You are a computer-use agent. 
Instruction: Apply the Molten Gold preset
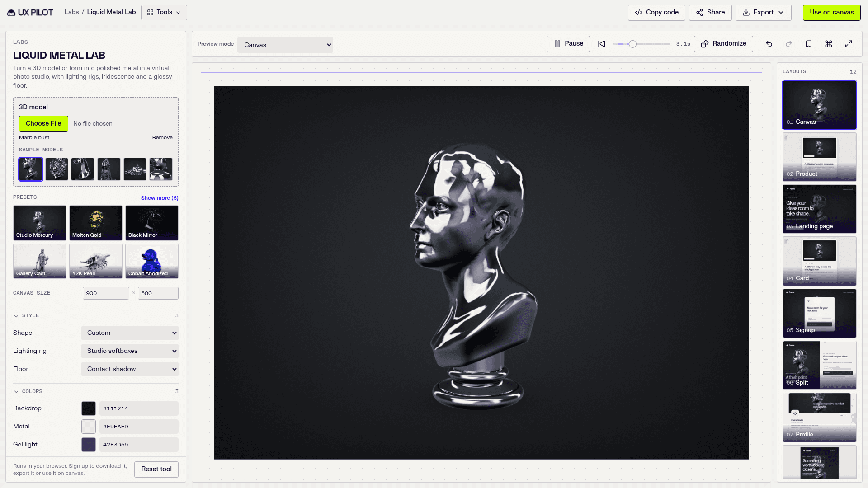point(96,223)
